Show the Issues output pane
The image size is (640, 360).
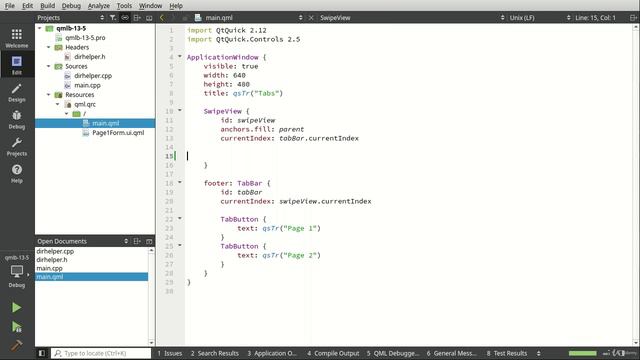[170, 353]
